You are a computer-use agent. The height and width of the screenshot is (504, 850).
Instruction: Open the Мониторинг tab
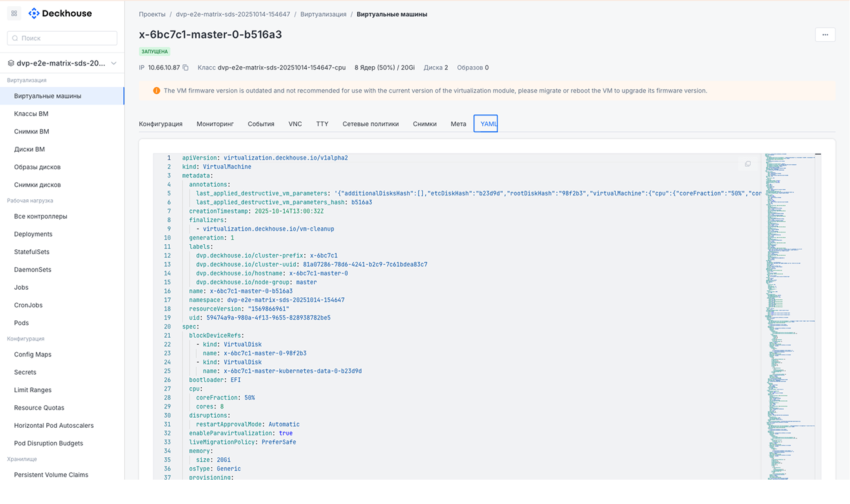pos(215,124)
